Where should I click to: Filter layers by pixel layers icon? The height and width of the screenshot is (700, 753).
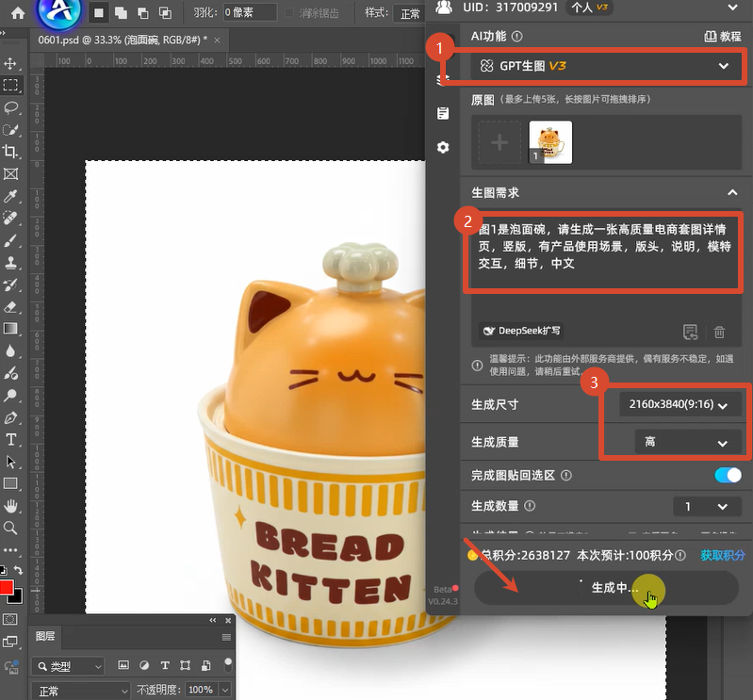pos(123,665)
